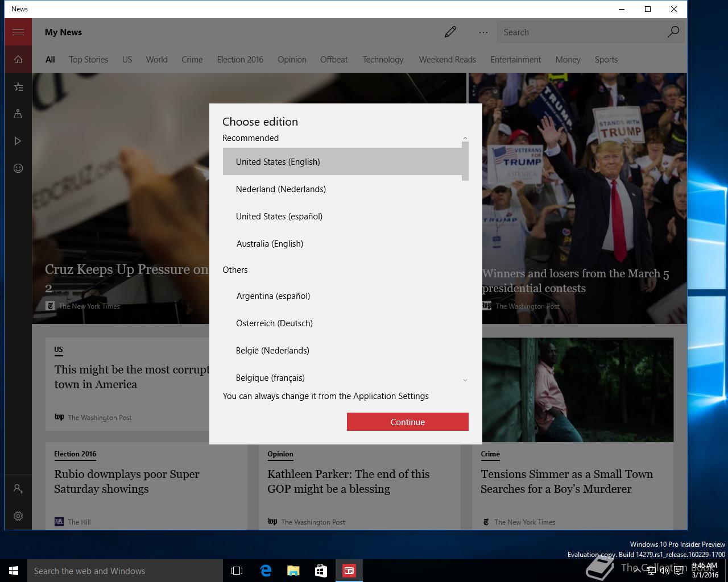Choose Belgique (français) edition
The image size is (728, 582).
pos(342,376)
